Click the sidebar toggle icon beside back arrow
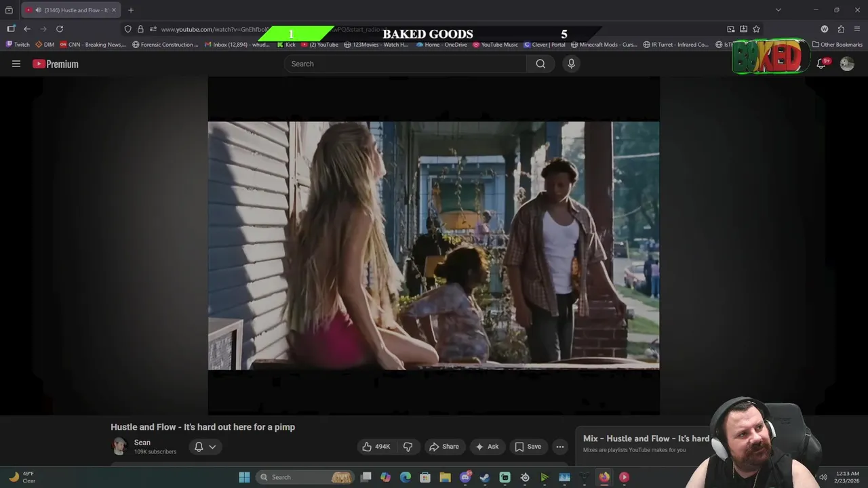Viewport: 868px width, 488px height. [11, 29]
